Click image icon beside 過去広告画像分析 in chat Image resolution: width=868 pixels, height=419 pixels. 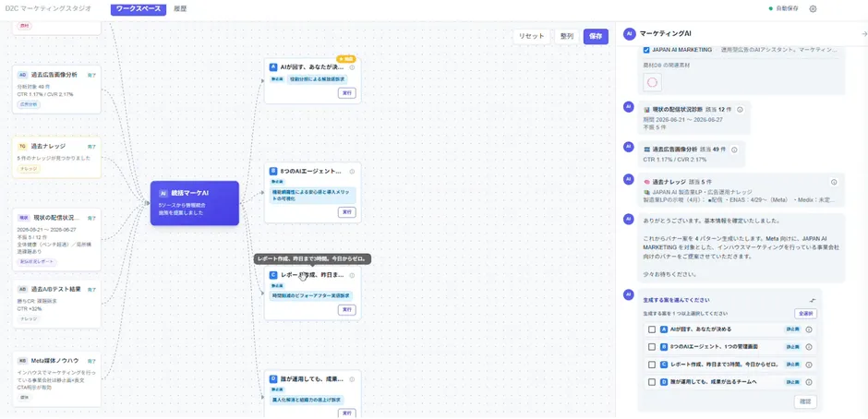click(646, 150)
